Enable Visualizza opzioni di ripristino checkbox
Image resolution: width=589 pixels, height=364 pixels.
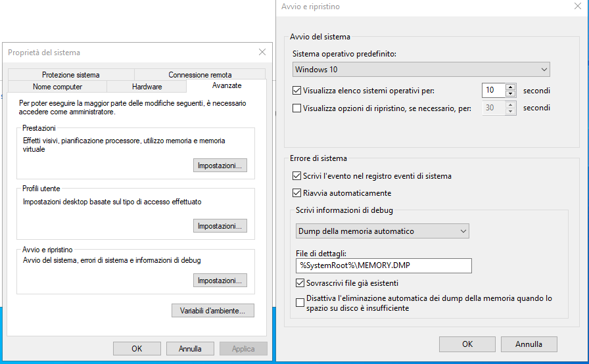296,108
